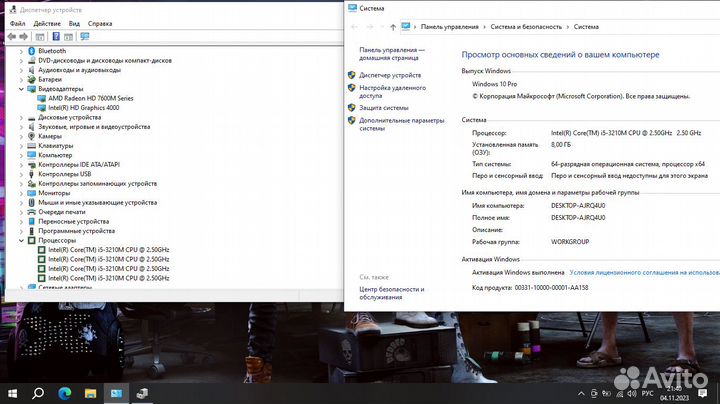Click the blue Help icon in Device Manager toolbar
The height and width of the screenshot is (404, 720).
pyautogui.click(x=56, y=37)
